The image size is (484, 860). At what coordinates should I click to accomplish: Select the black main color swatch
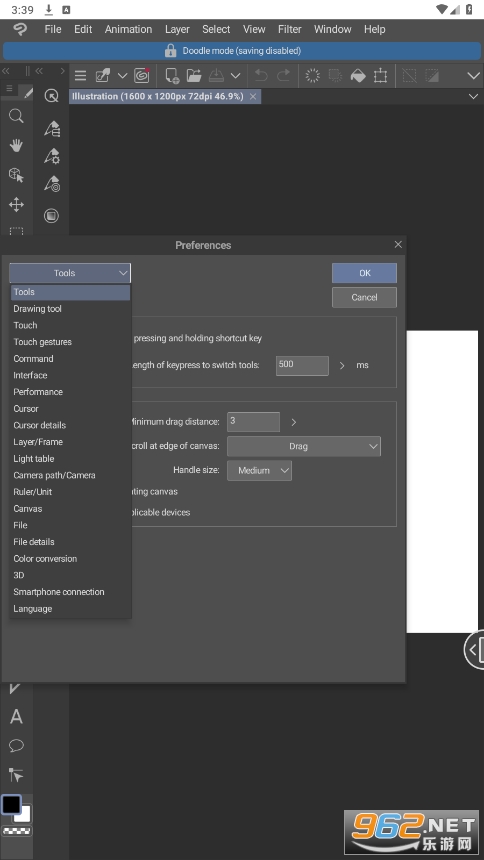pyautogui.click(x=11, y=805)
